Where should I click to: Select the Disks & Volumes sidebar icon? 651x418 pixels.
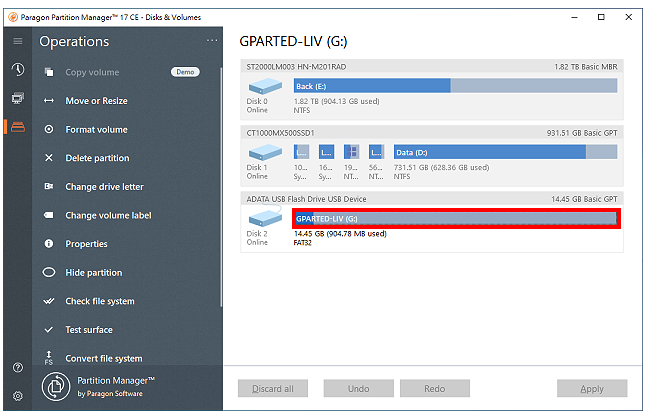[18, 127]
